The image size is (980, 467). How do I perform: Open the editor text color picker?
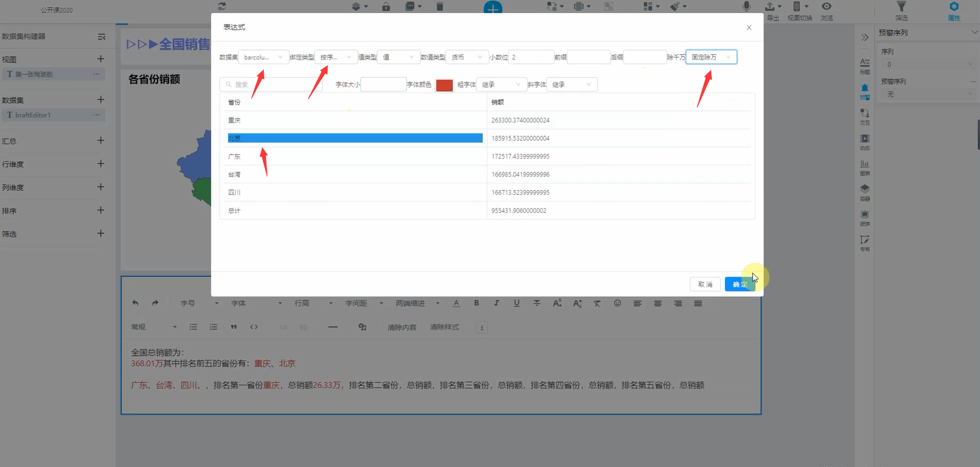456,303
